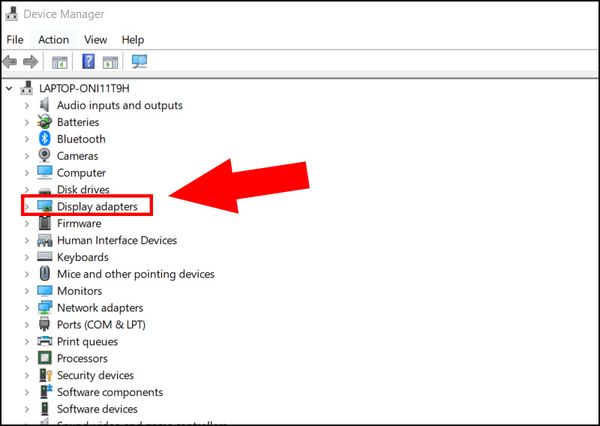Viewport: 600px width, 426px height.
Task: Click the Batteries category icon
Action: point(45,122)
